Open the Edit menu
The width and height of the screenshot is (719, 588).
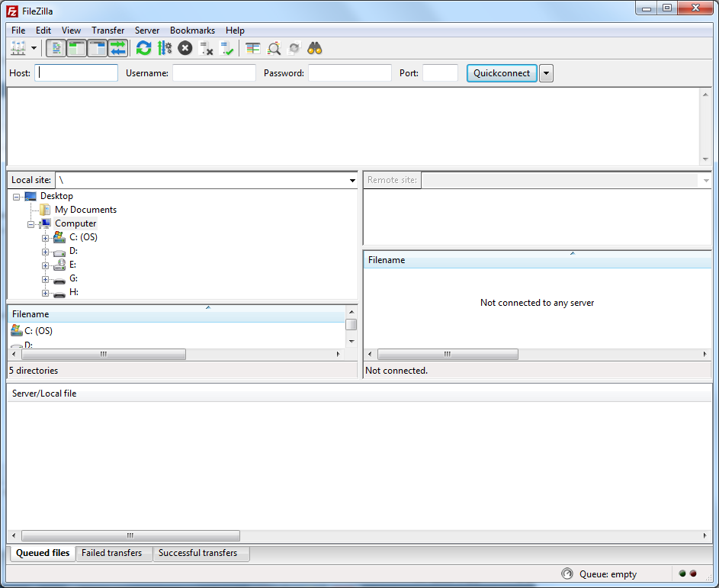[x=43, y=31]
